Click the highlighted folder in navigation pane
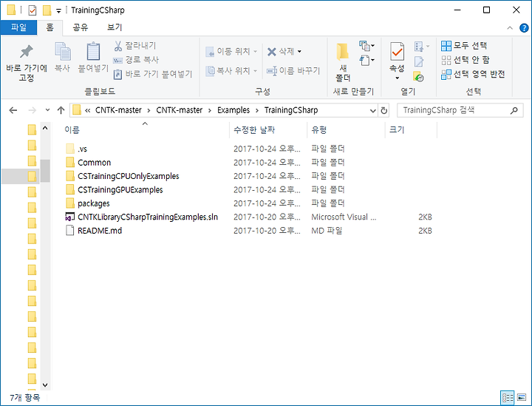The image size is (532, 406). [32, 176]
